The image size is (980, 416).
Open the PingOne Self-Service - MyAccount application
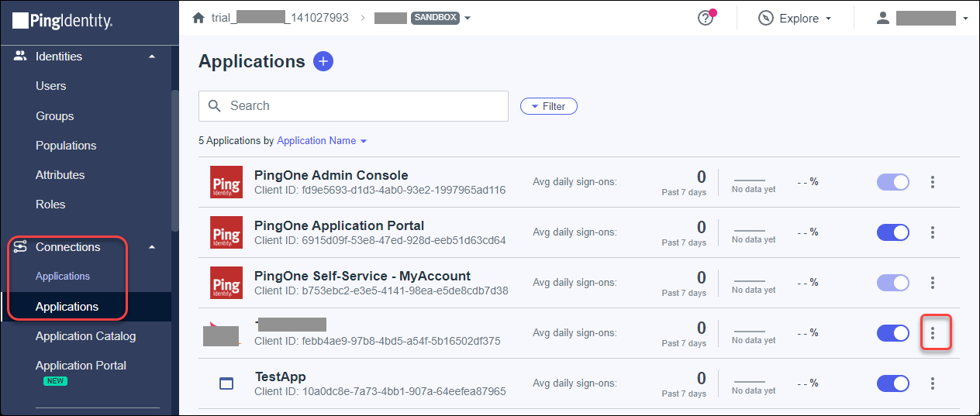(362, 276)
